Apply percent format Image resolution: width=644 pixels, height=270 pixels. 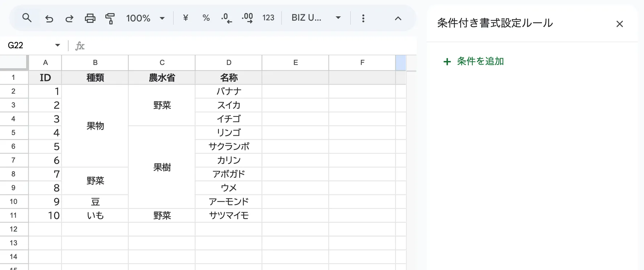coord(206,18)
